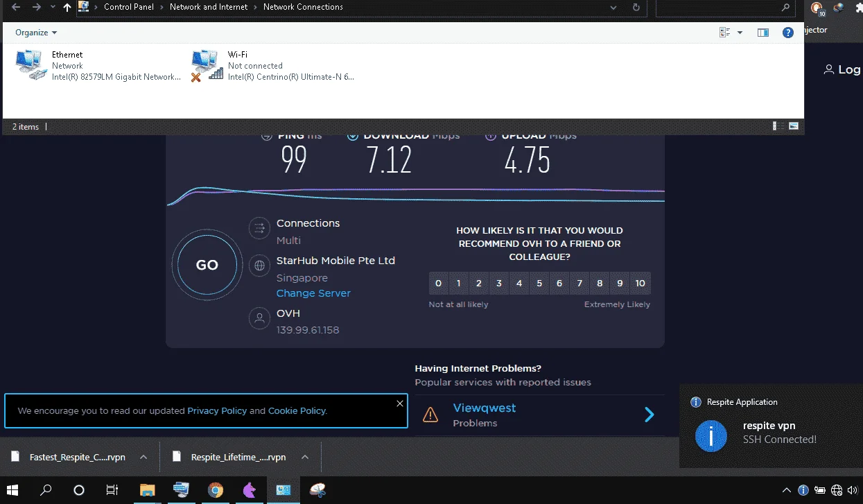Click upload speed 4.75
Viewport: 863px width, 504px height.
528,160
